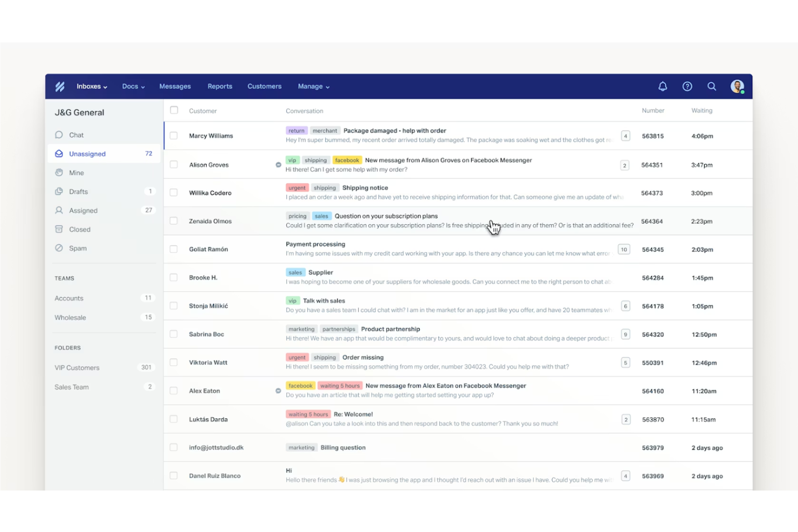Select the checkbox next to Viktoria Watt
Screen dimensions: 798x532
174,362
